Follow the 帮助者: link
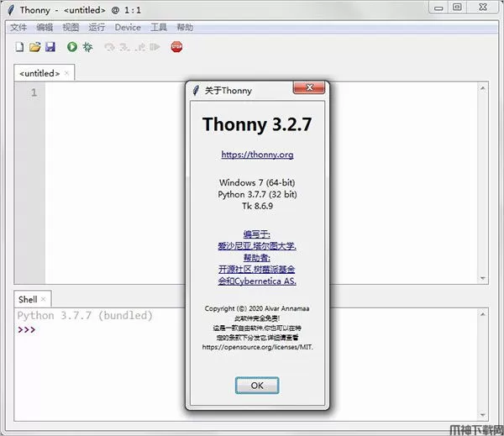Viewport: 504px width, 436px height. click(x=256, y=258)
